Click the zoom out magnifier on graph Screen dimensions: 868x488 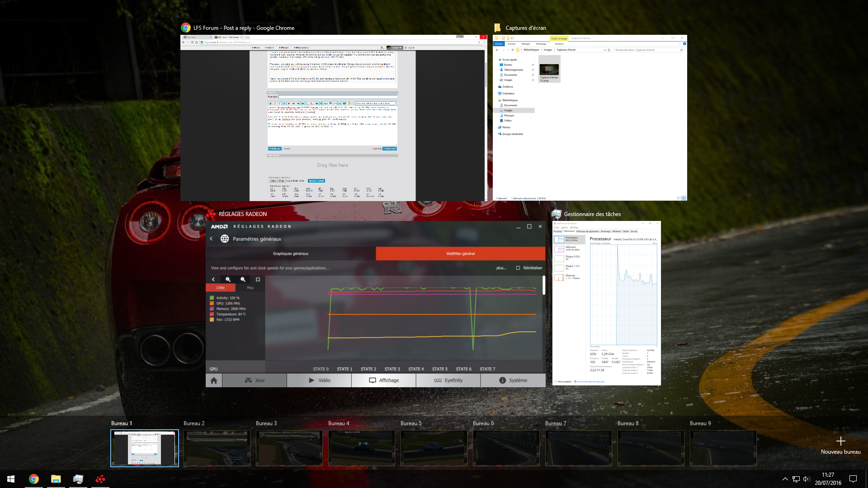243,280
